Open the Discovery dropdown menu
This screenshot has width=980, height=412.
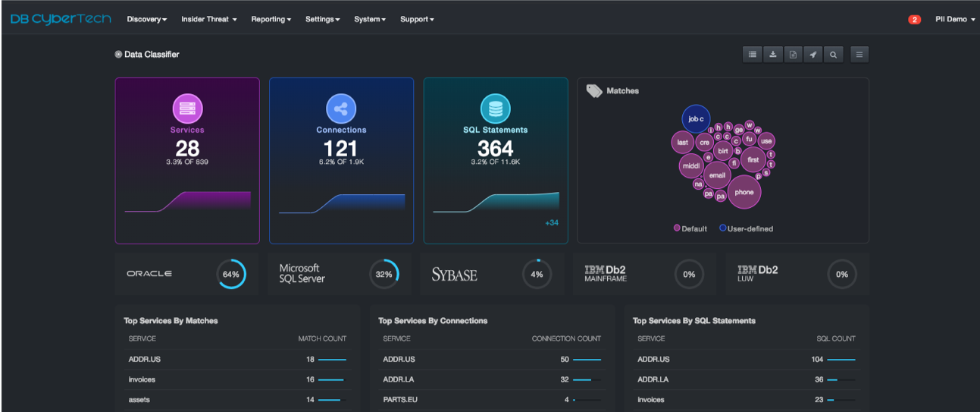point(146,19)
